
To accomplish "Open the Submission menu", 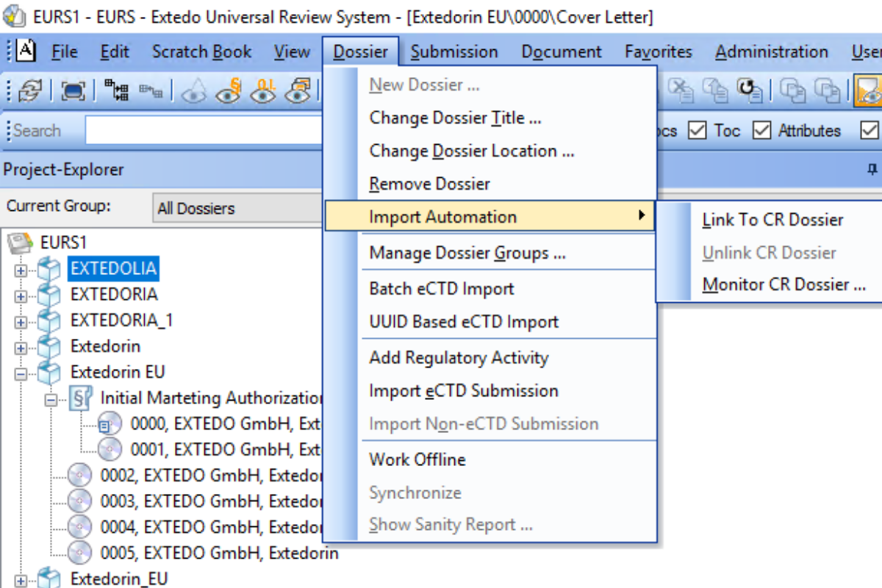I will tap(454, 51).
